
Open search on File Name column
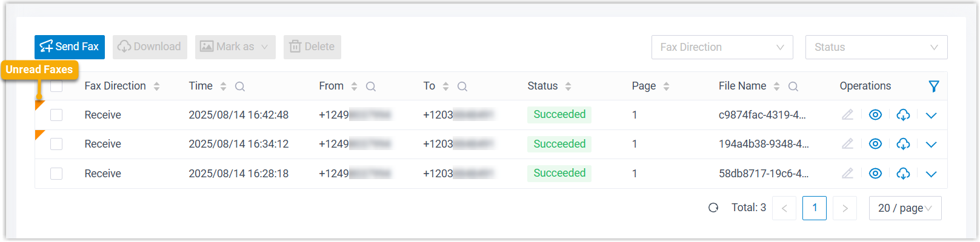(793, 87)
